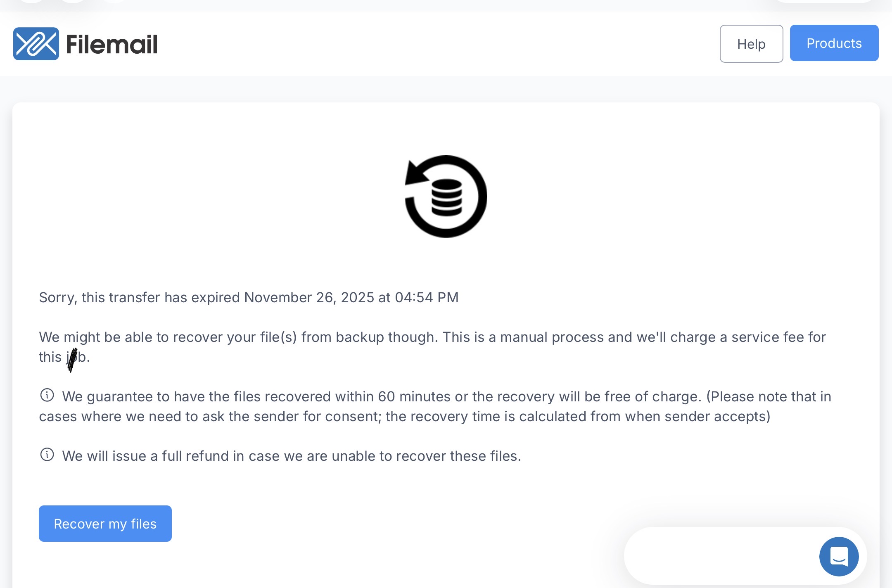This screenshot has width=892, height=588.
Task: Click the database stack inside the restore icon
Action: coord(446,197)
